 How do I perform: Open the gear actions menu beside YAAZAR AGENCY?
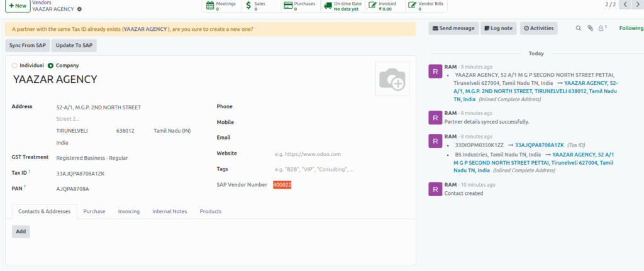(79, 9)
